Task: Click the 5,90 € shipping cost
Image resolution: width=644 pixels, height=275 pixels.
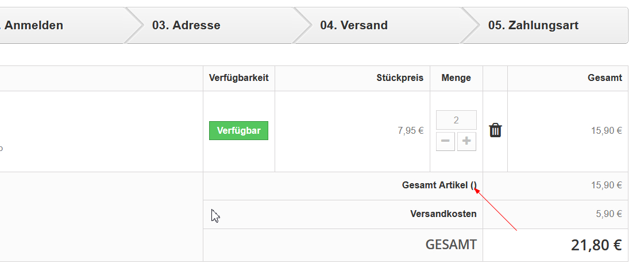Action: (x=608, y=214)
